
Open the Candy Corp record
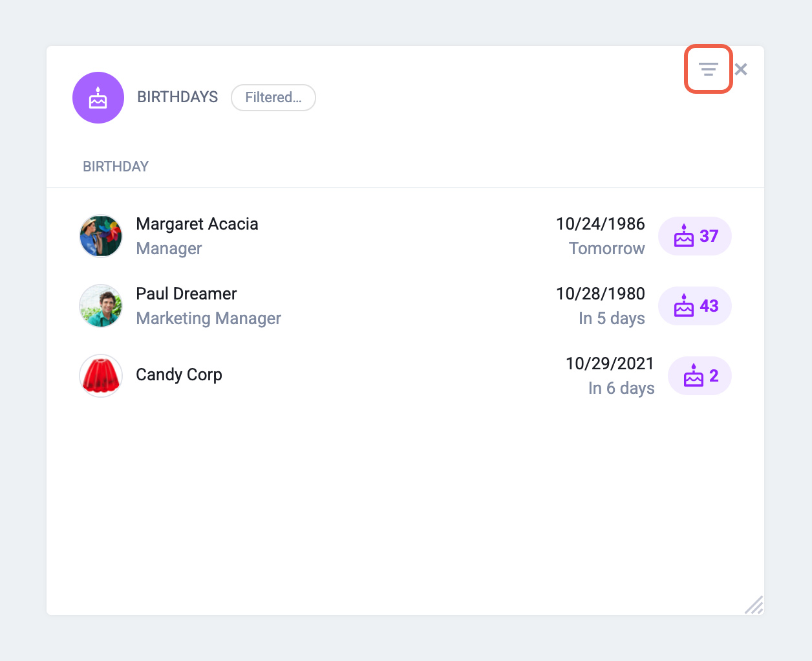coord(179,374)
